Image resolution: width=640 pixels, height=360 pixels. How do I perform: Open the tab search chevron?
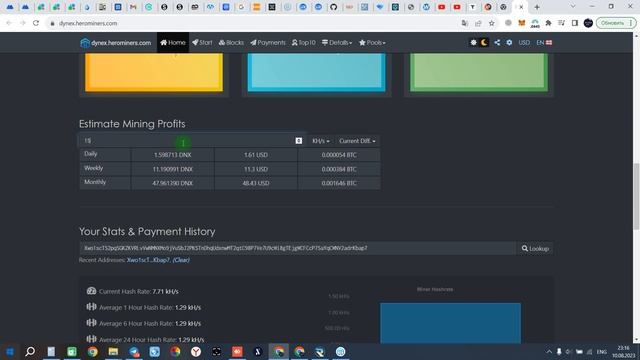(x=573, y=7)
